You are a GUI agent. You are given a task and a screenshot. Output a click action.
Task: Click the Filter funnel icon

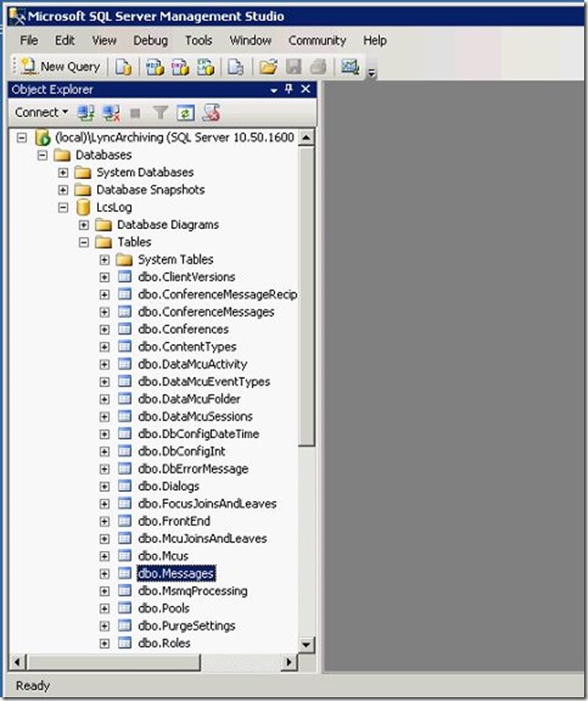(160, 113)
